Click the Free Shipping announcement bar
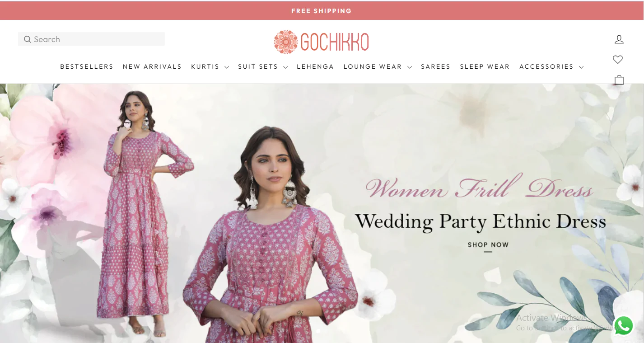Screen dimensions: 644x343 322,11
